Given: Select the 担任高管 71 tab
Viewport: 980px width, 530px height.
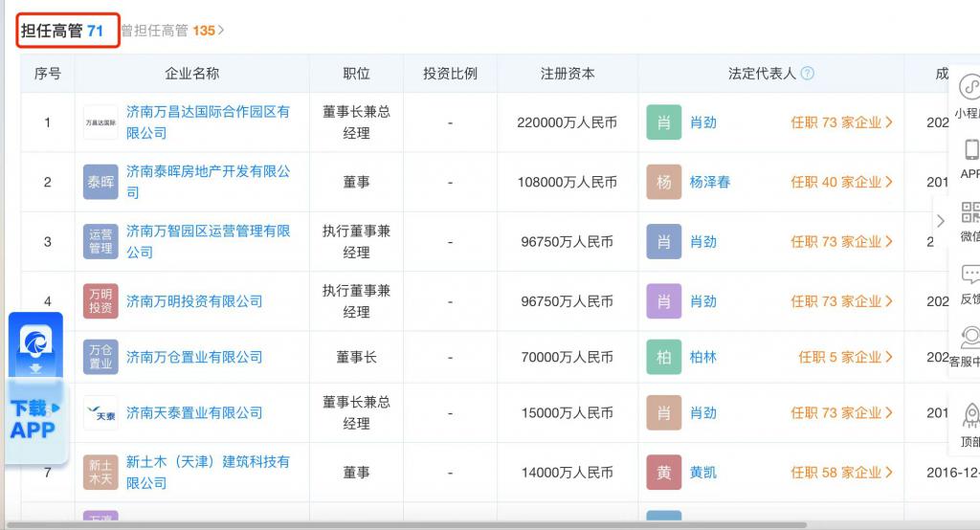Looking at the screenshot, I should pyautogui.click(x=63, y=31).
